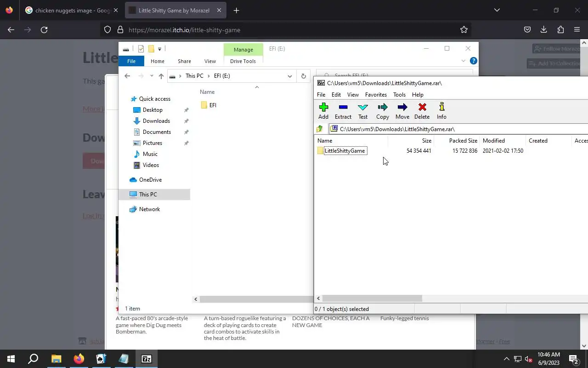
Task: Select Network in Explorer sidebar
Action: (149, 209)
